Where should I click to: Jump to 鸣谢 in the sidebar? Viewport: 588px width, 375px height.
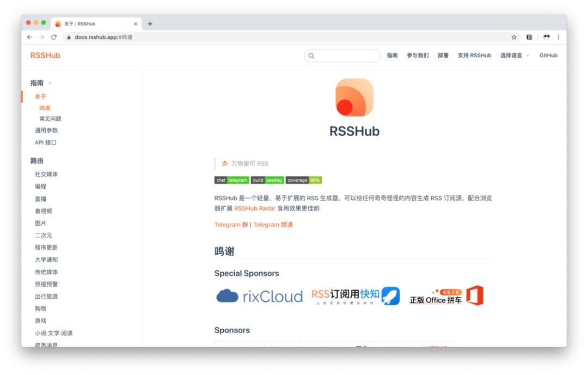tap(45, 108)
